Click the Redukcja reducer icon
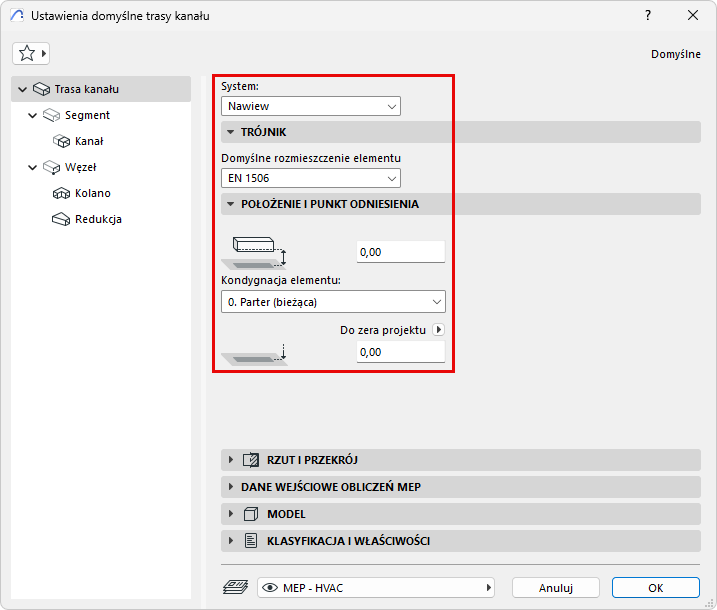Screen dimensions: 717x610 point(61,219)
